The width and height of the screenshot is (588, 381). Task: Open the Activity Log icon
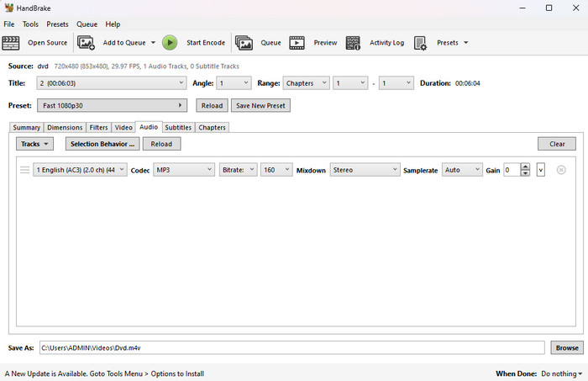point(353,43)
